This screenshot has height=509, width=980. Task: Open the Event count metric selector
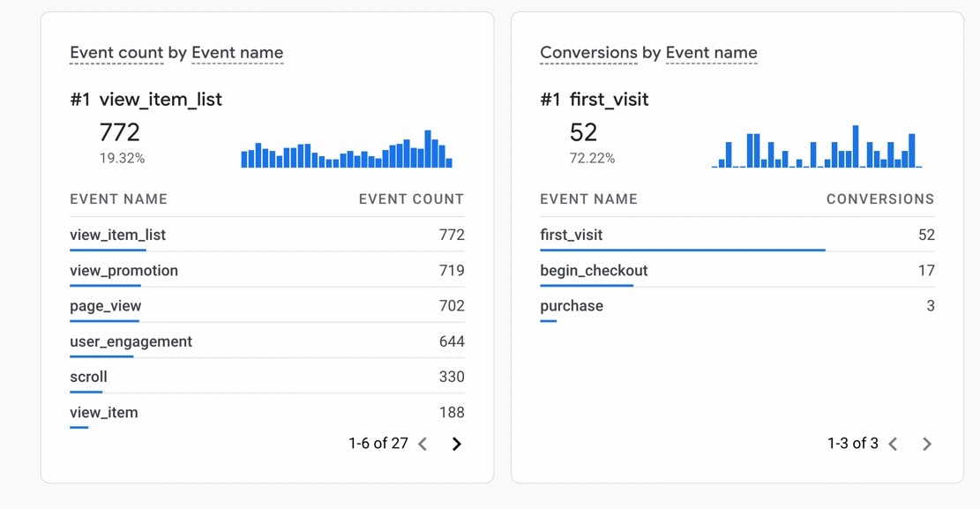[x=116, y=52]
